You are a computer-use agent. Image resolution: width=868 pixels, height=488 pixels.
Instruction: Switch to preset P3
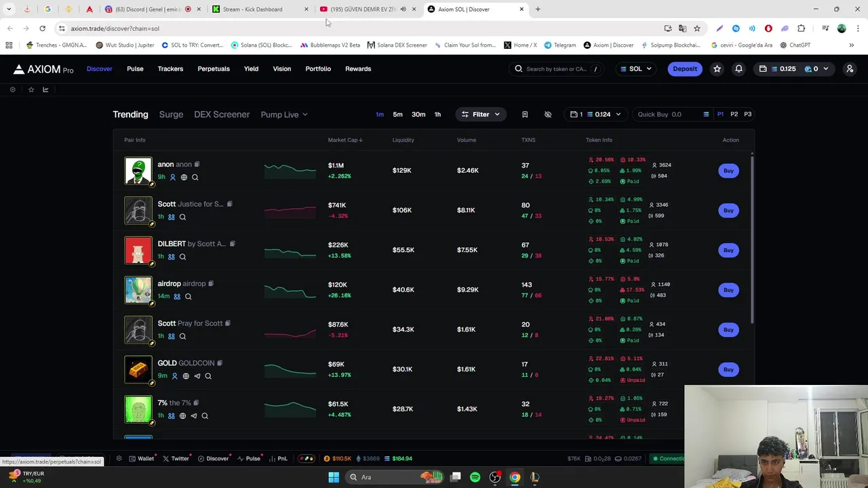coord(747,115)
